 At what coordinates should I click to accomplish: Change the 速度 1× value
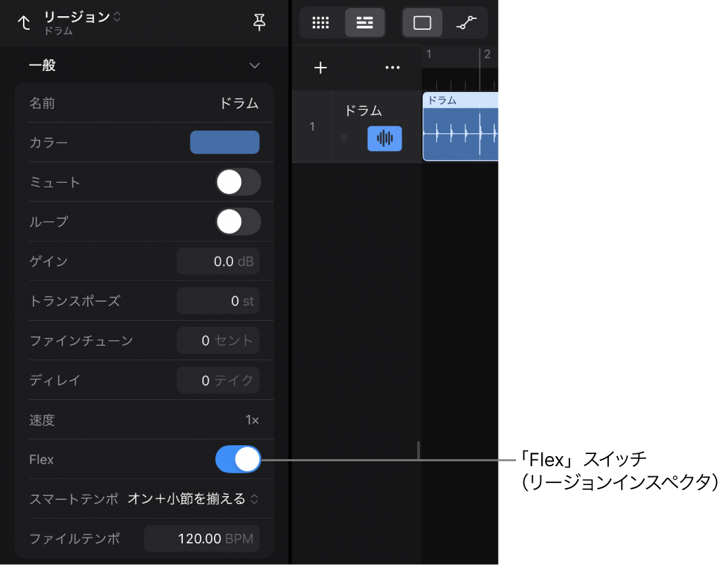252,420
